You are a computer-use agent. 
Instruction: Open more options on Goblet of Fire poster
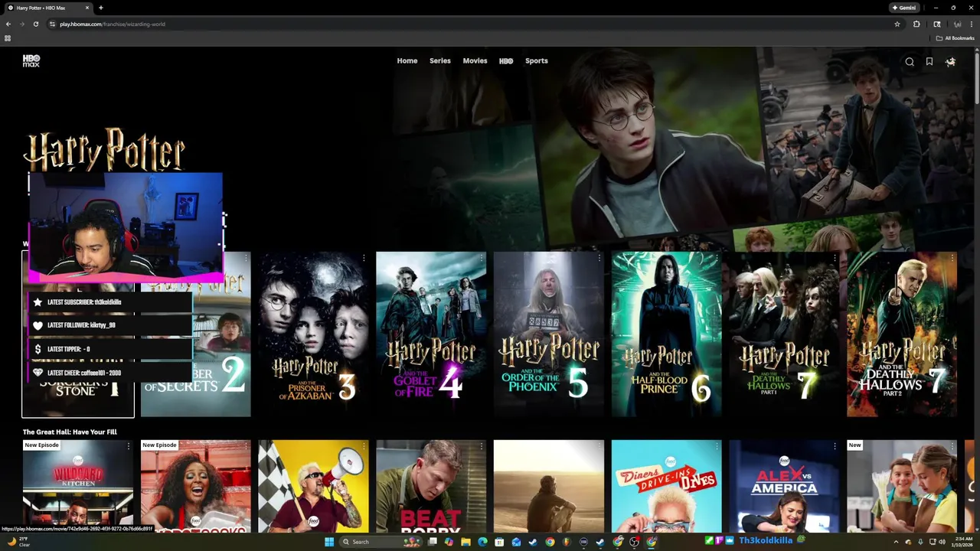482,259
